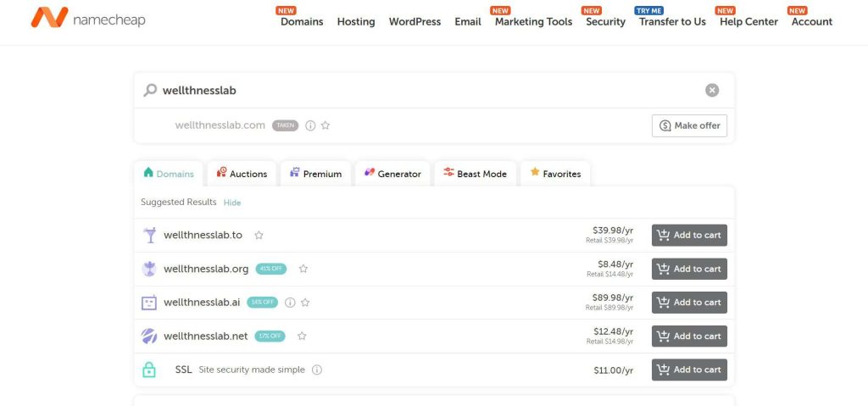Open Transfer to Us nav menu
This screenshot has height=406, width=868.
click(x=672, y=21)
